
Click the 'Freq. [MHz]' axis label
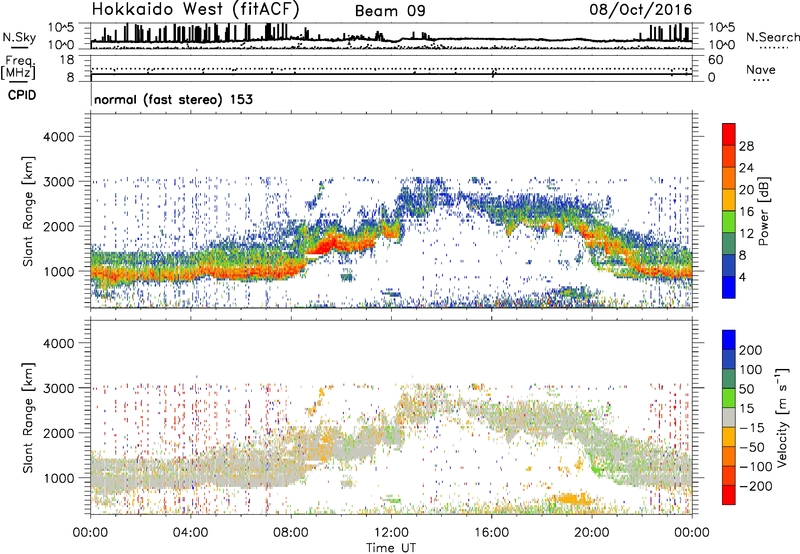point(18,69)
